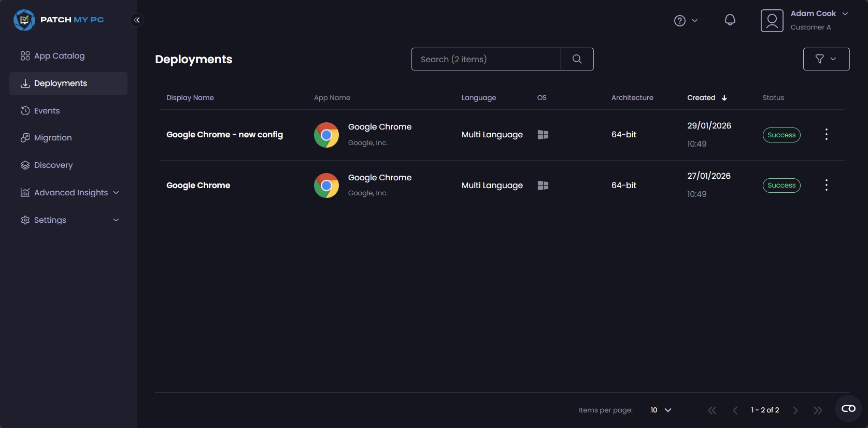Click the Google Chrome - new config display name
The height and width of the screenshot is (428, 868).
[224, 135]
